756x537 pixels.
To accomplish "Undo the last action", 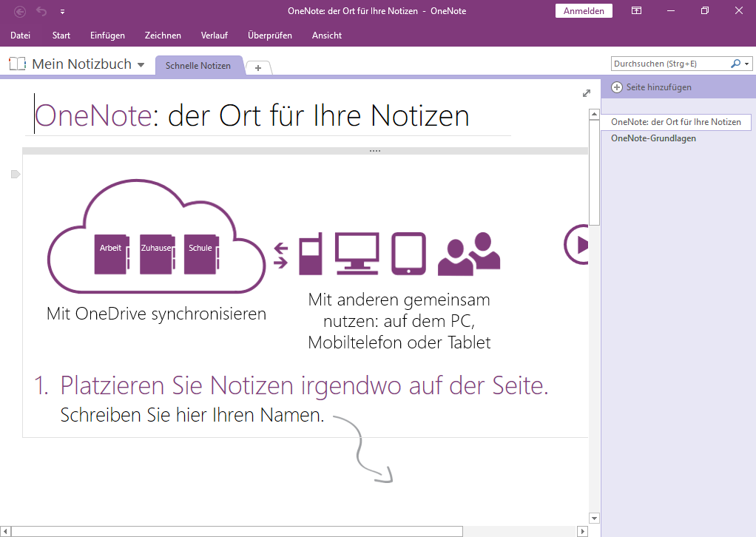I will tap(41, 11).
